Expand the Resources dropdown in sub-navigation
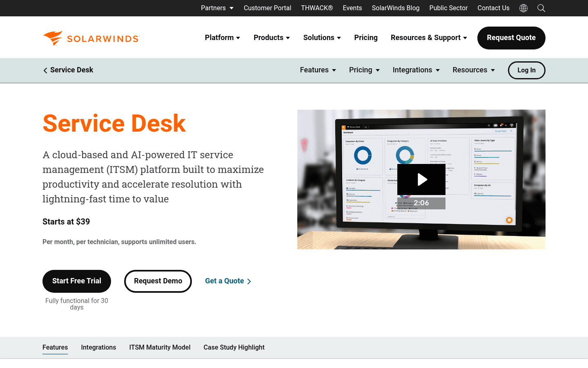Viewport: 588px width, 368px height. (474, 70)
